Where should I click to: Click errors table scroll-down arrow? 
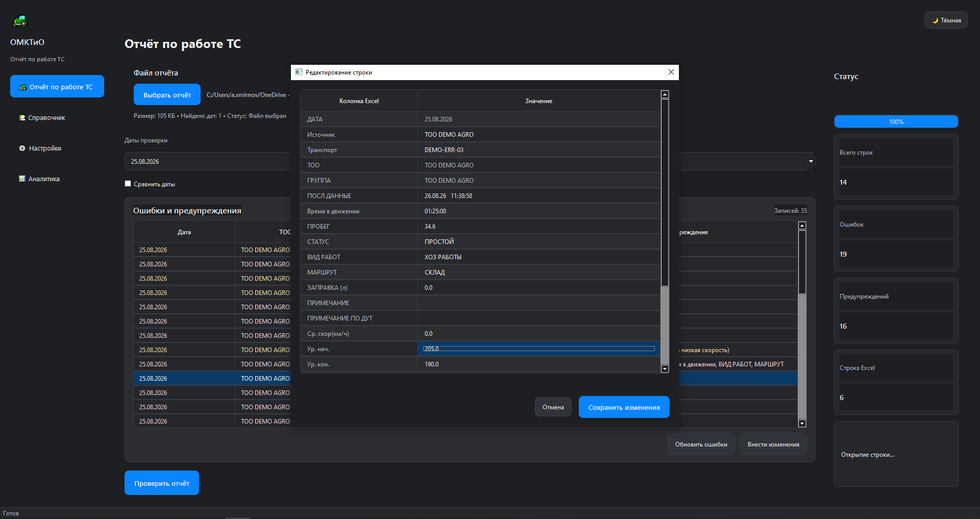coord(802,424)
